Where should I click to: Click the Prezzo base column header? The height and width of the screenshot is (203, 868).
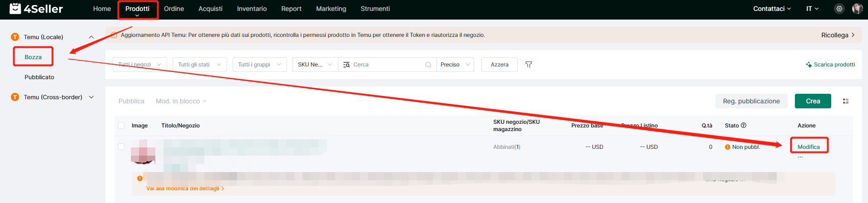click(587, 126)
